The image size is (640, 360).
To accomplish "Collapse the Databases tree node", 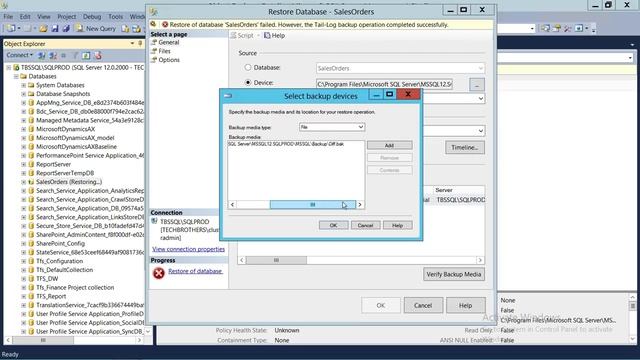I will coord(16,76).
